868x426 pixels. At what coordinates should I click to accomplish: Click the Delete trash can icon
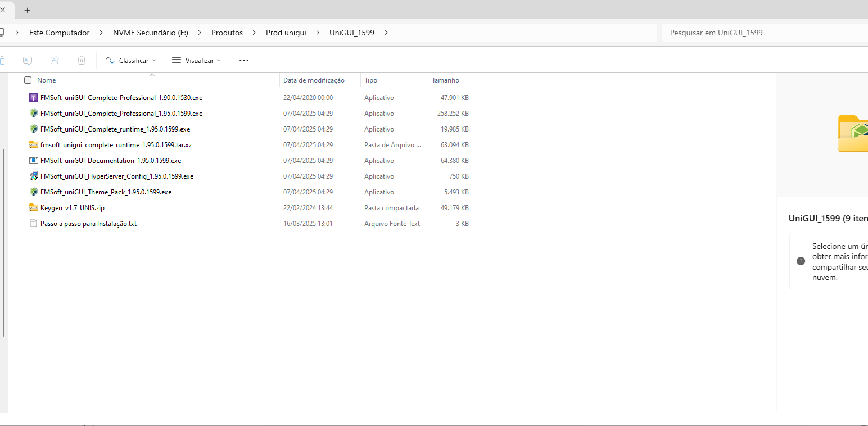(82, 60)
